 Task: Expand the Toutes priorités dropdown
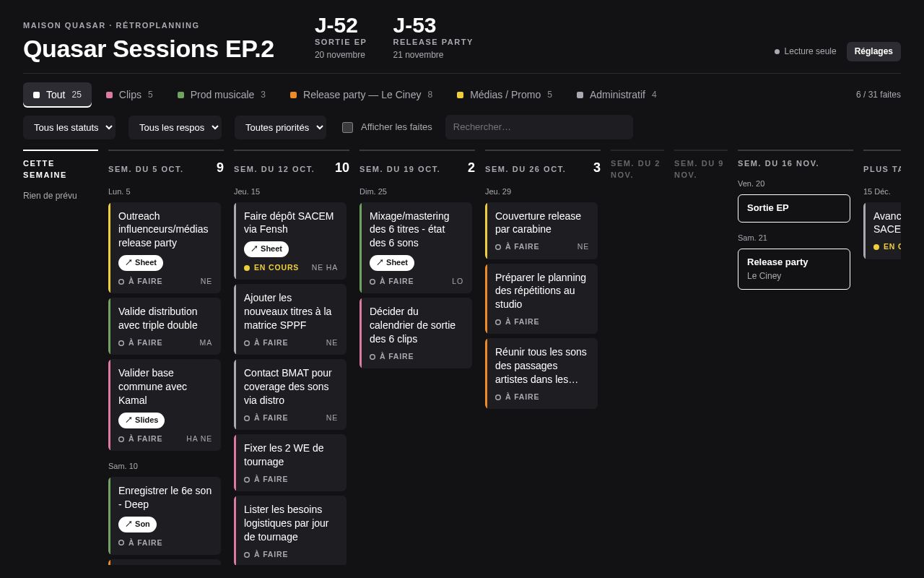coord(280,127)
